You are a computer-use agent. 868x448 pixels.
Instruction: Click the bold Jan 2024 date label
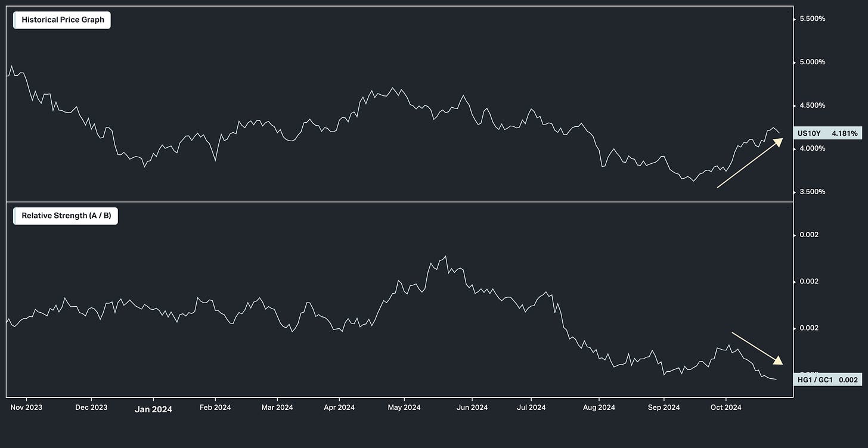pos(153,409)
